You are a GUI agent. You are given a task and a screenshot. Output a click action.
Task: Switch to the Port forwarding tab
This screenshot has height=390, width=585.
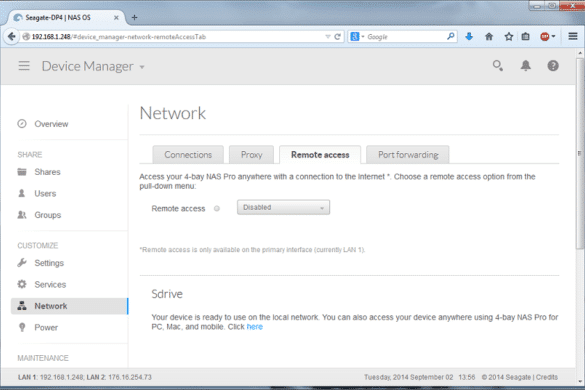pyautogui.click(x=408, y=155)
